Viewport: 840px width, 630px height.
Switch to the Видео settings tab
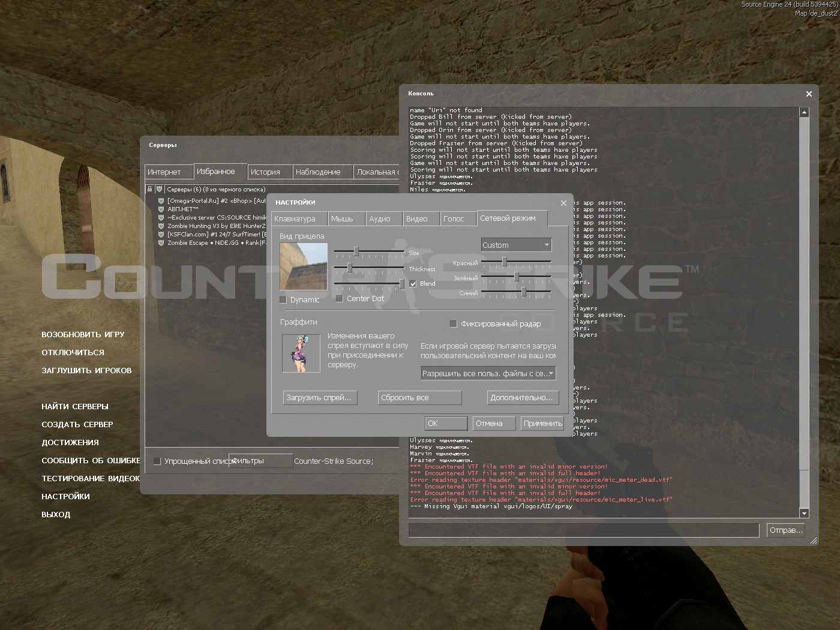pos(420,218)
